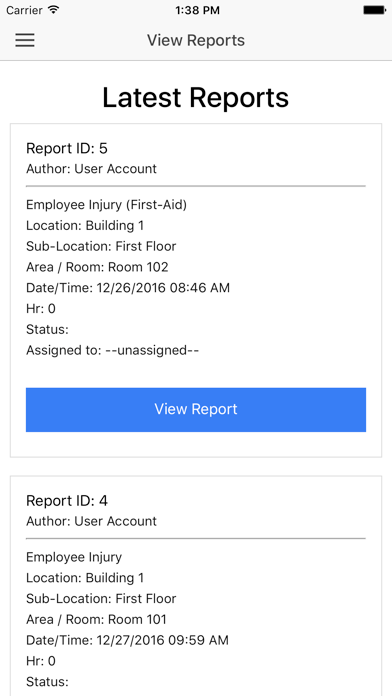Click Area / Room: Room 102
The width and height of the screenshot is (392, 696).
[97, 267]
